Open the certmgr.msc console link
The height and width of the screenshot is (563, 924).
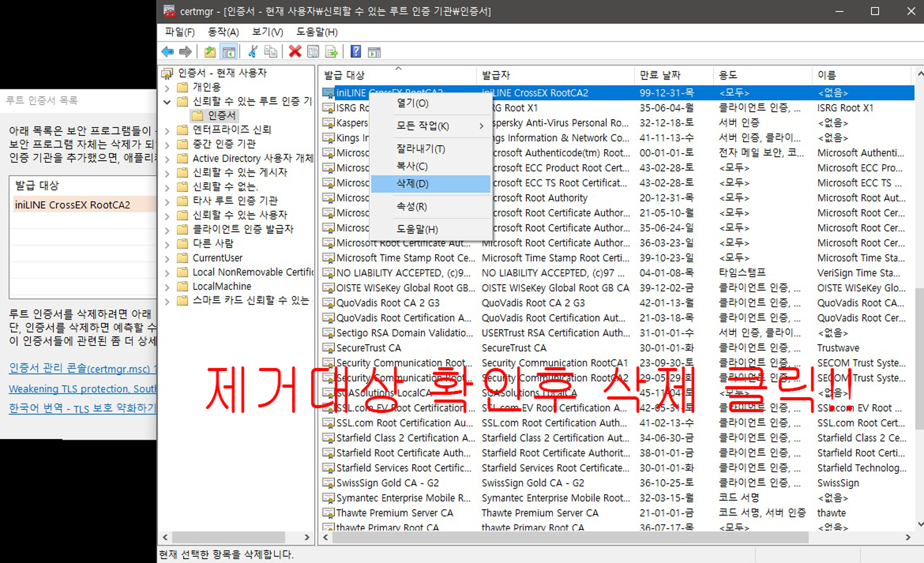(x=80, y=368)
